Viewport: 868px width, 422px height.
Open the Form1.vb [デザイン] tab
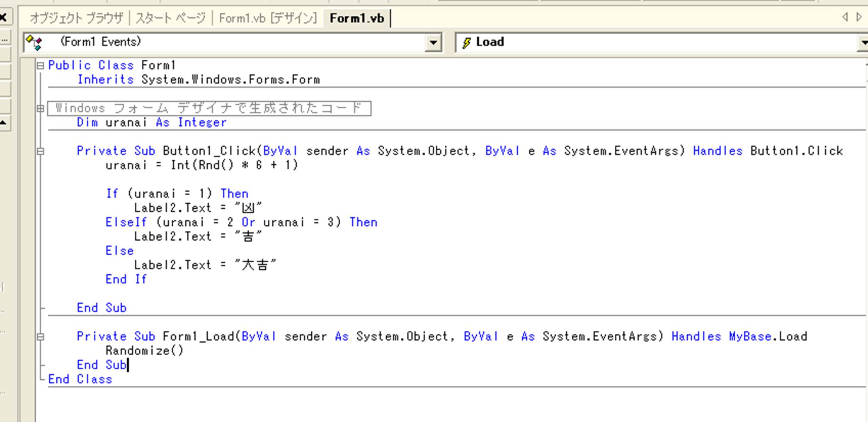(267, 18)
